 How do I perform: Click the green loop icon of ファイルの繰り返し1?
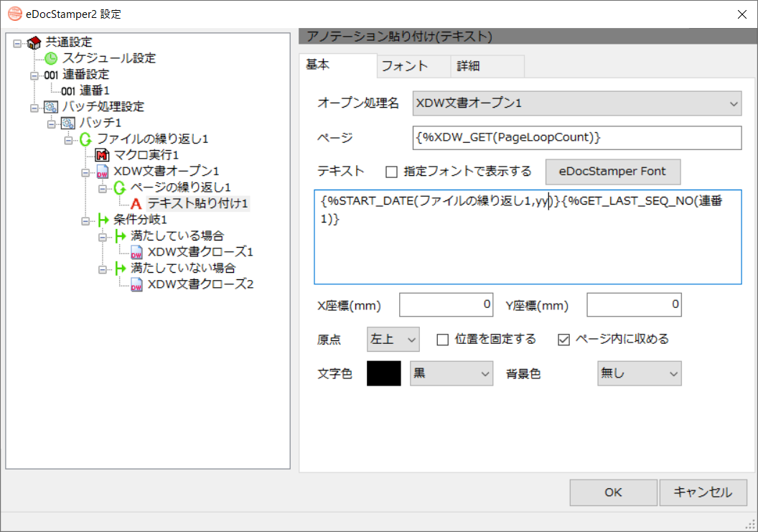pyautogui.click(x=85, y=139)
